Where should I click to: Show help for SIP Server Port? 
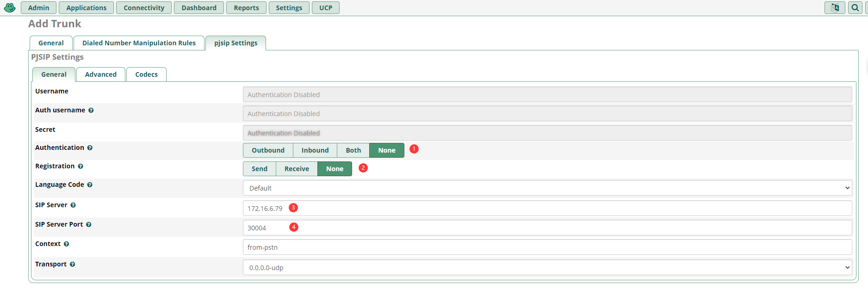(89, 225)
